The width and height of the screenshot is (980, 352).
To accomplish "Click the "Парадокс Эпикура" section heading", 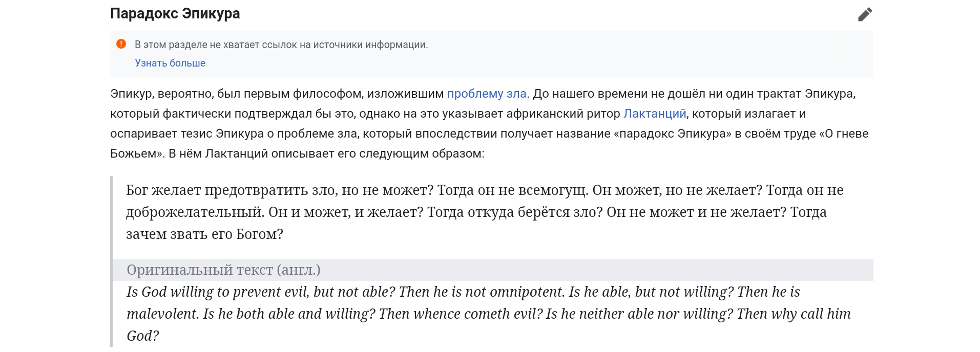I will click(175, 14).
